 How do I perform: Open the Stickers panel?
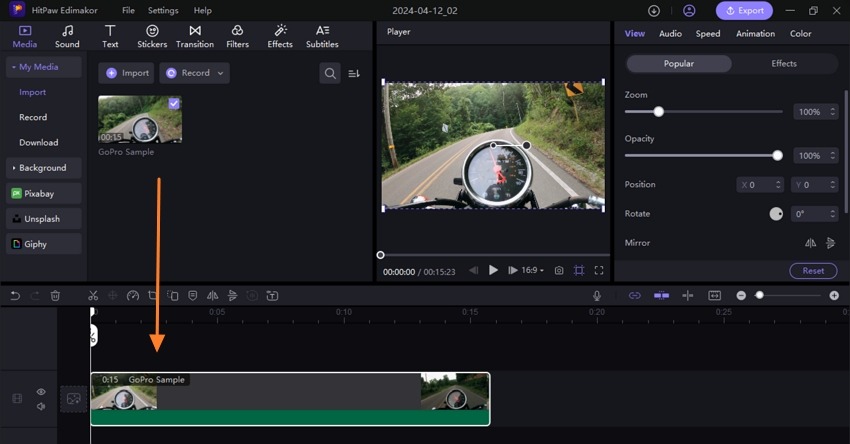click(152, 37)
